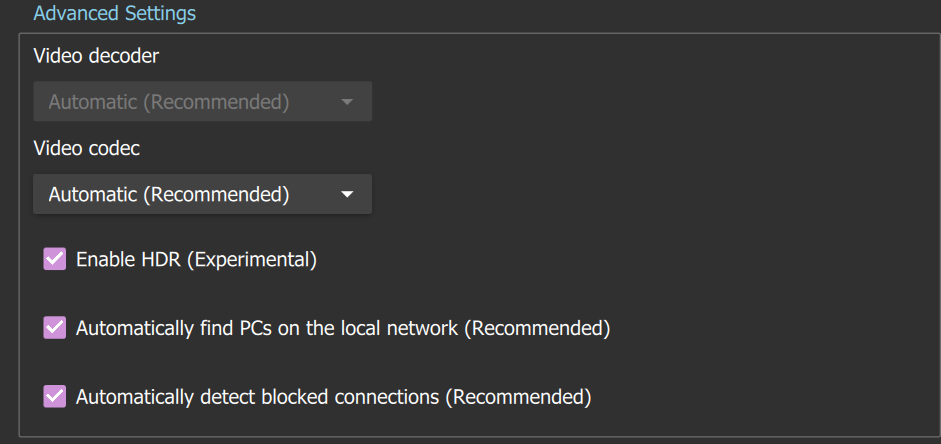
Task: Click (Recommended) after the local network option
Action: point(537,328)
